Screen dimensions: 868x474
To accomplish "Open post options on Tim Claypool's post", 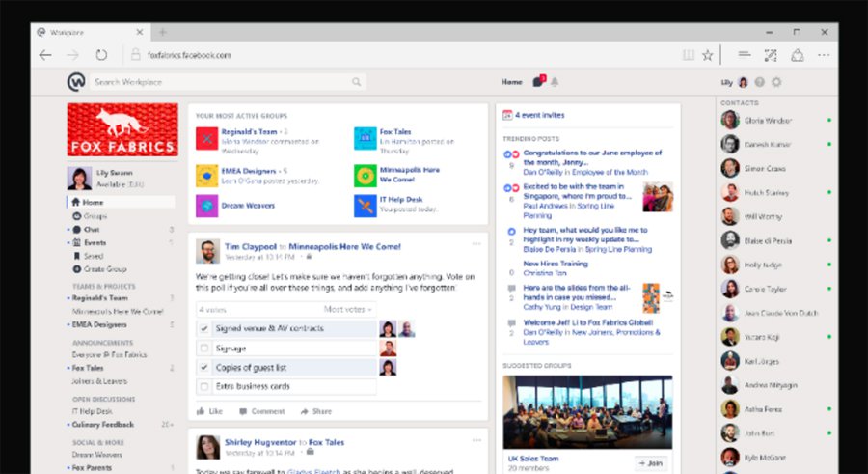I will [x=476, y=244].
